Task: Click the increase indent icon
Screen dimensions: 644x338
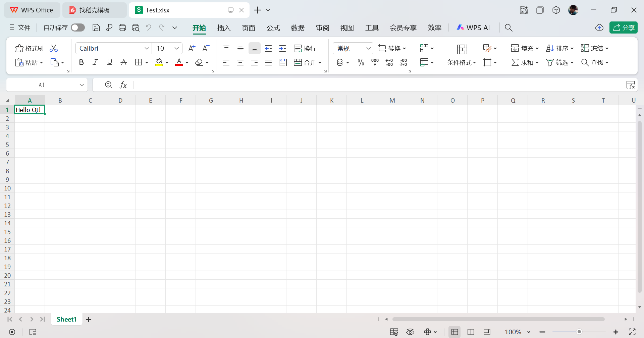Action: point(283,48)
